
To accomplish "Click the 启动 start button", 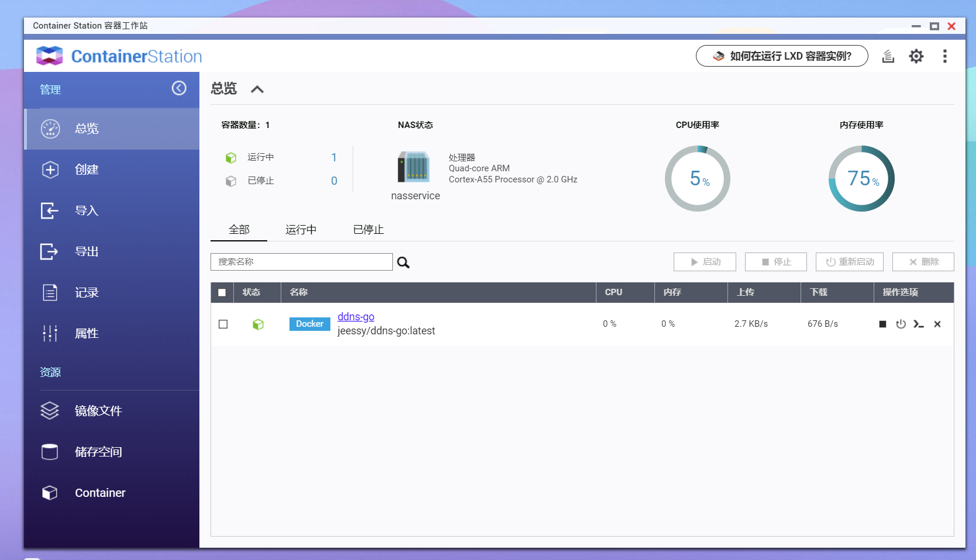I will [705, 262].
